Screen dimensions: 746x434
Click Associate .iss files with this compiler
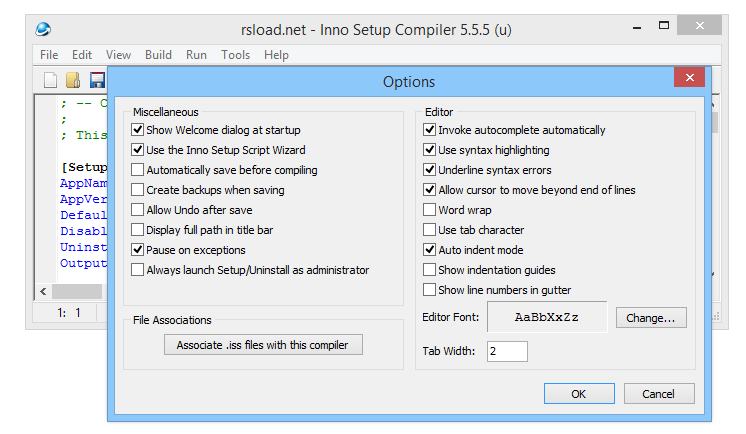[x=263, y=345]
